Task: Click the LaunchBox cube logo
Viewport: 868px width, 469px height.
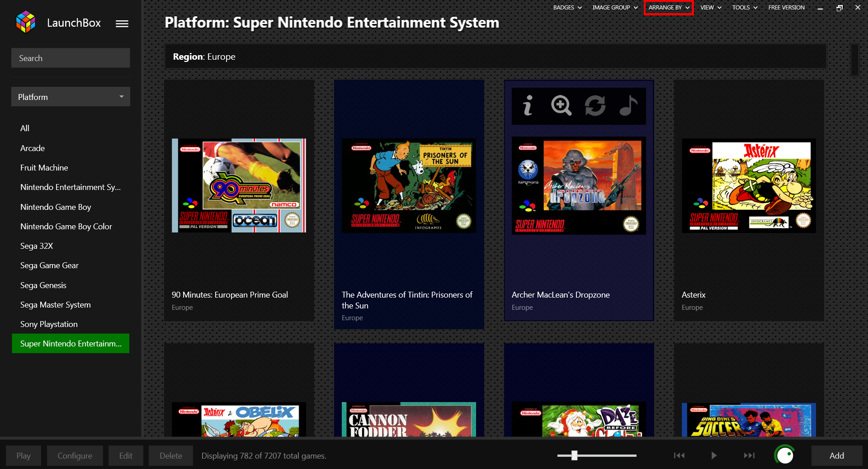Action: [26, 22]
